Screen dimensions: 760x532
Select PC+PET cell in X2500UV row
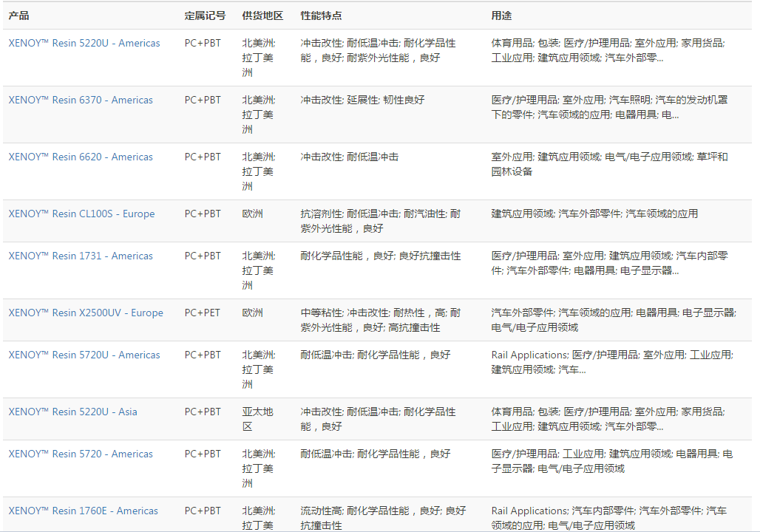click(202, 313)
